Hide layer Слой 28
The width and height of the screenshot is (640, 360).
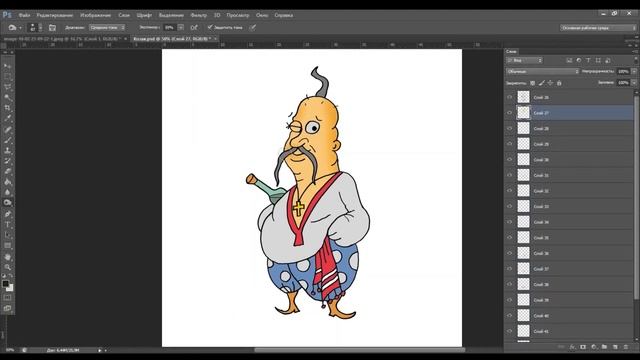pos(509,128)
